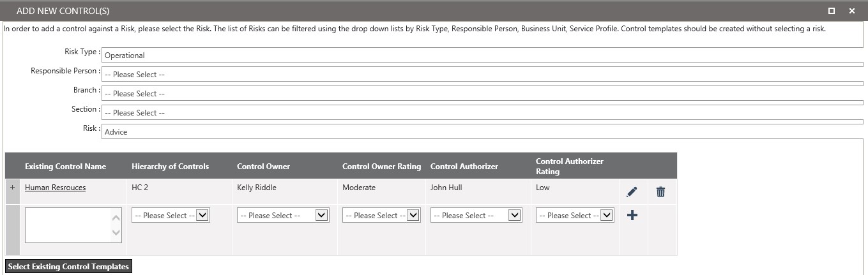Screen dimensions: 868x275
Task: Open Control Authorizer dropdown
Action: (x=476, y=216)
